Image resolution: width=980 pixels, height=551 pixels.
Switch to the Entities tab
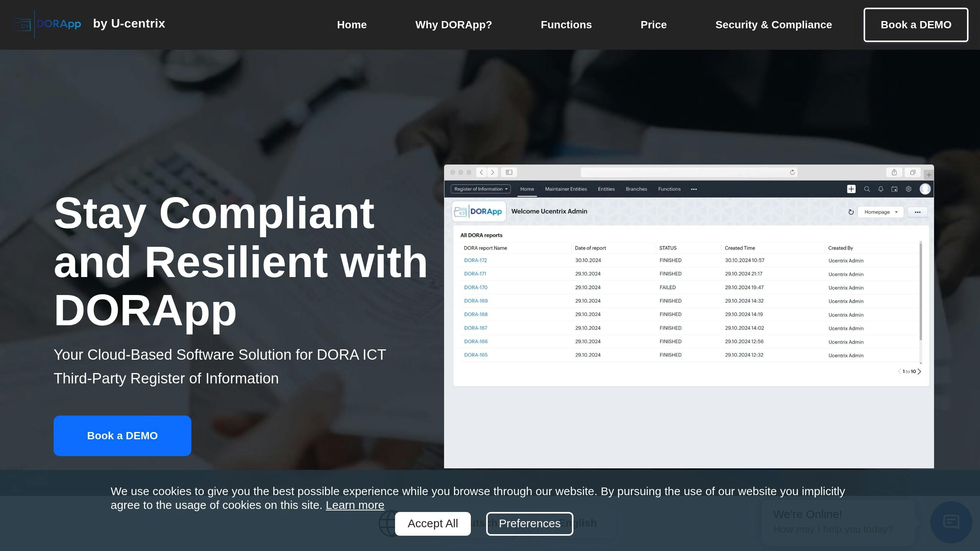(x=606, y=189)
